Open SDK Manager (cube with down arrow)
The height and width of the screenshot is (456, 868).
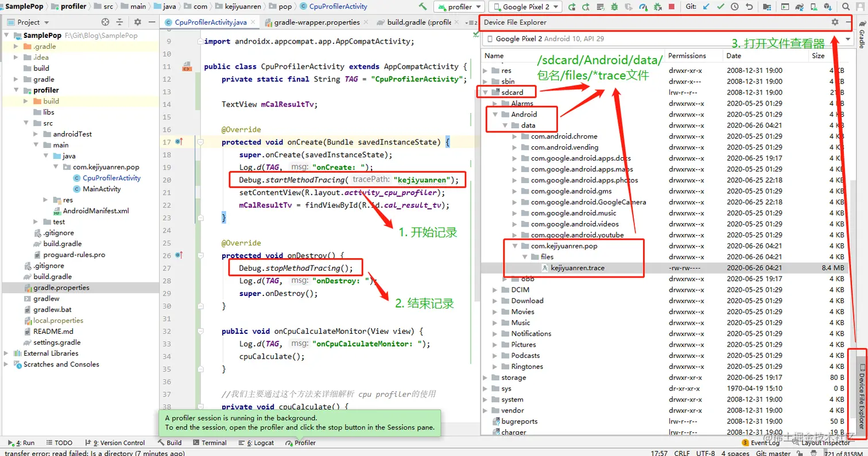(827, 6)
